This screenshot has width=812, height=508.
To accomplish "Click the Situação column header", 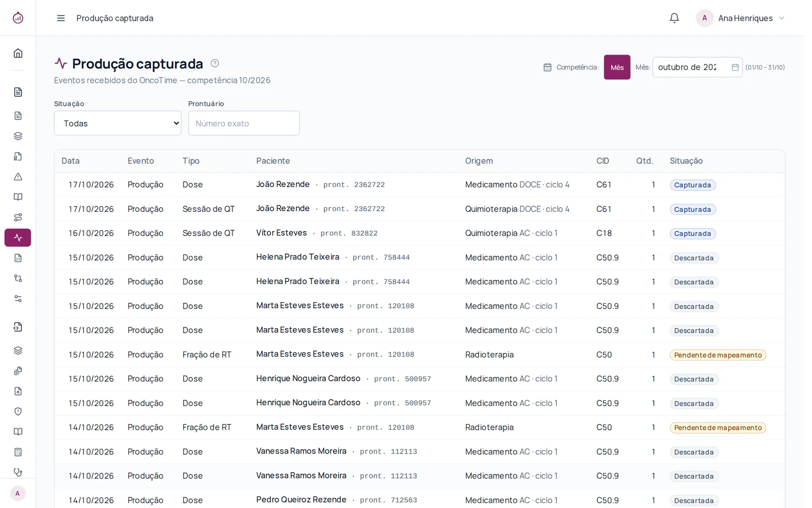I will [x=686, y=161].
